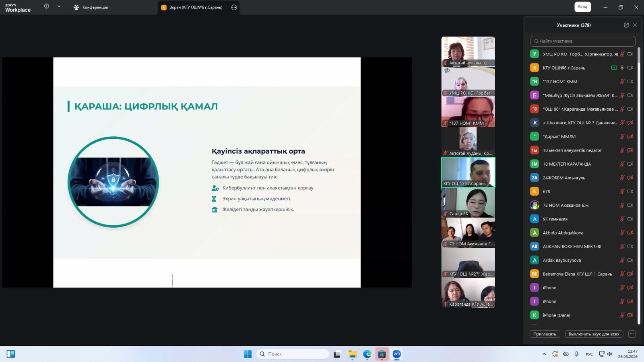Toggle video for 18 МЕКТЕП КАРАГАНДА
The height and width of the screenshot is (362, 644).
coord(630,164)
